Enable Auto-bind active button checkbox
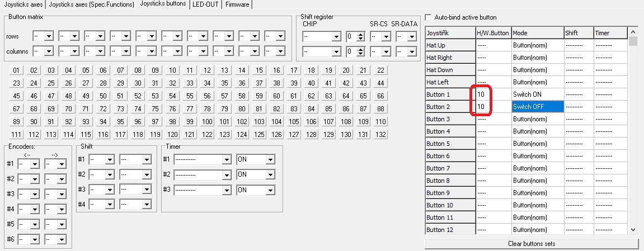Screen dimensions: 644x251 [429, 17]
